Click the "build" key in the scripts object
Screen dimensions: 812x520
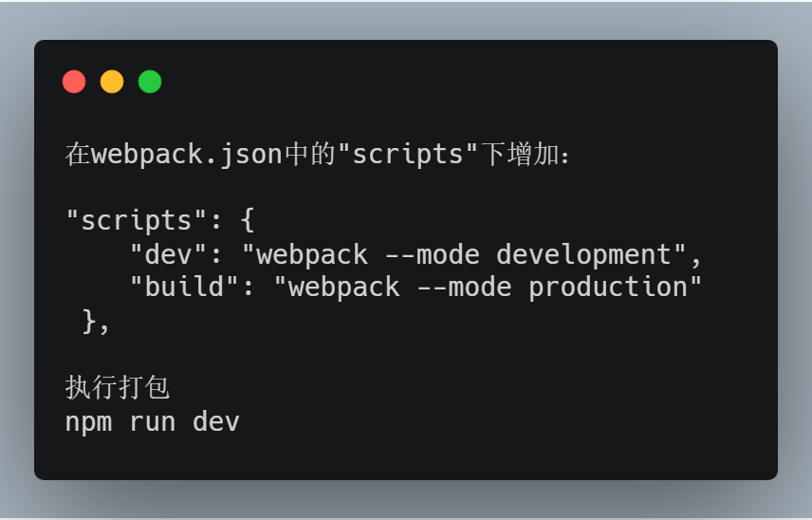click(x=185, y=287)
